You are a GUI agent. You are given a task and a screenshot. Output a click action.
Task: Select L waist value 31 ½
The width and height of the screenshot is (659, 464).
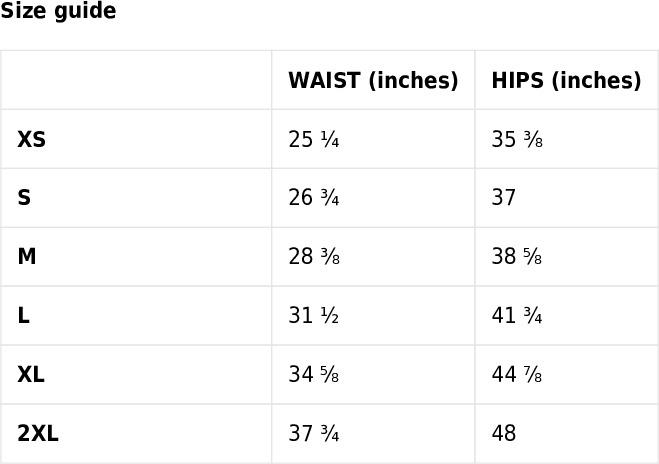314,316
